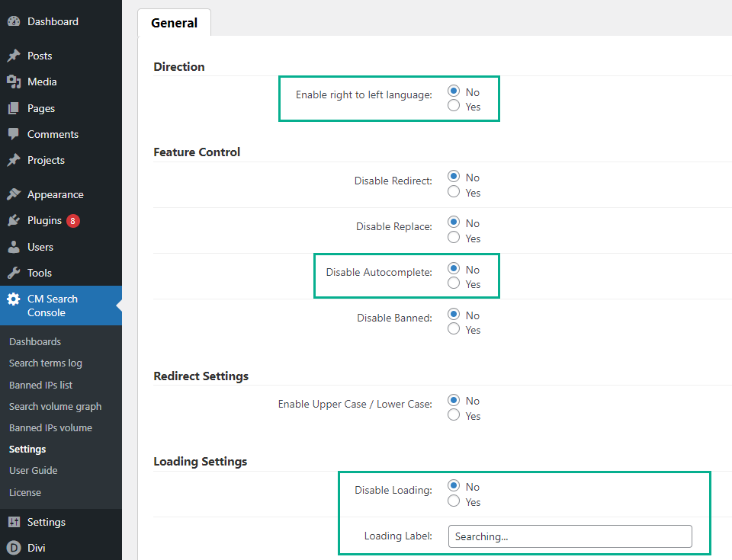Viewport: 732px width, 560px height.
Task: Open the Search volume graph page
Action: point(55,406)
